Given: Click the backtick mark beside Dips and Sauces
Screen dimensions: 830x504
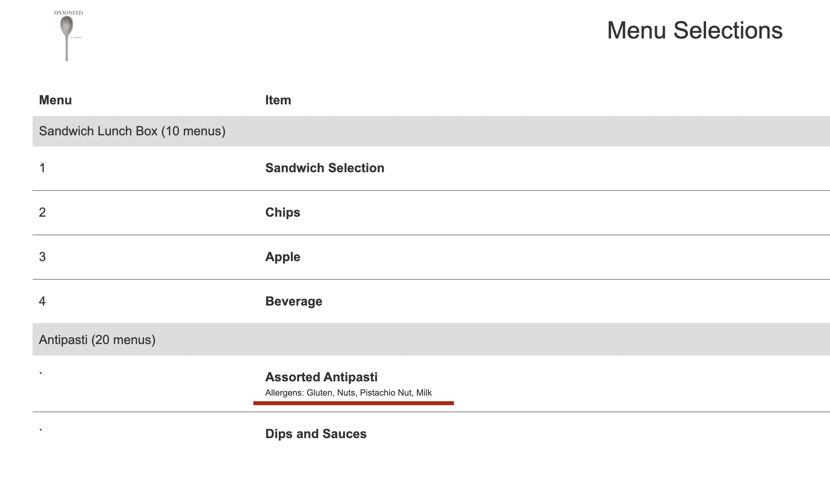Looking at the screenshot, I should coord(41,430).
